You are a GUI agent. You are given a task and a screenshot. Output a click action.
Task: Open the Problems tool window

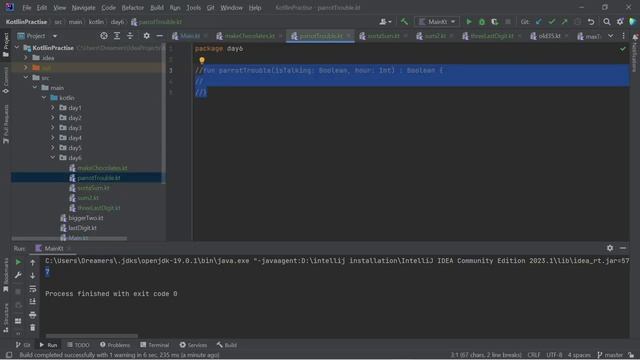(x=115, y=345)
